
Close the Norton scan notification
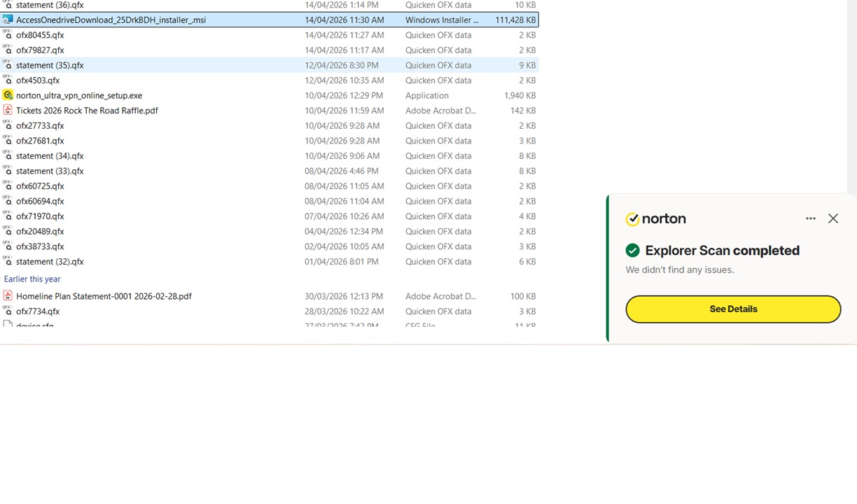pos(833,218)
